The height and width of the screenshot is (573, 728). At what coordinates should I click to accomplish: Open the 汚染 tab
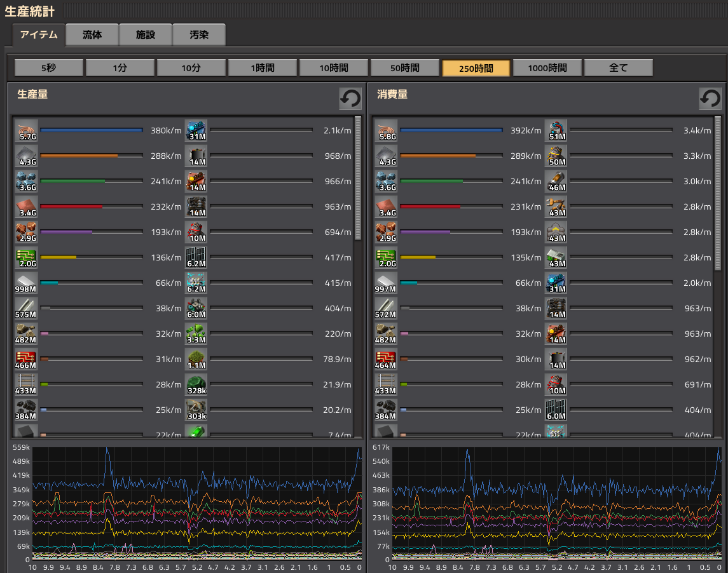[199, 35]
